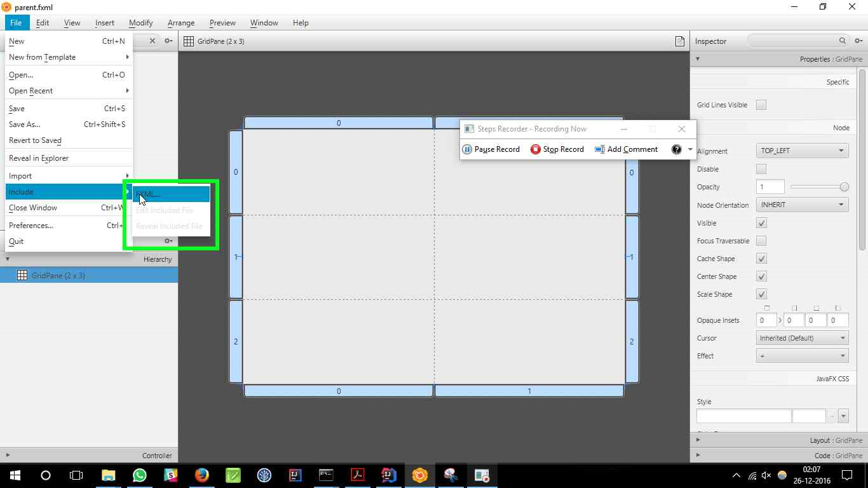
Task: Open the green notepad app in taskbar
Action: 233,475
